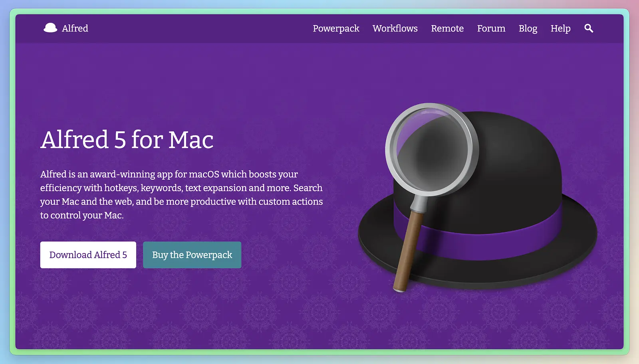639x364 pixels.
Task: Click the white bowler hat logo icon
Action: click(x=50, y=28)
